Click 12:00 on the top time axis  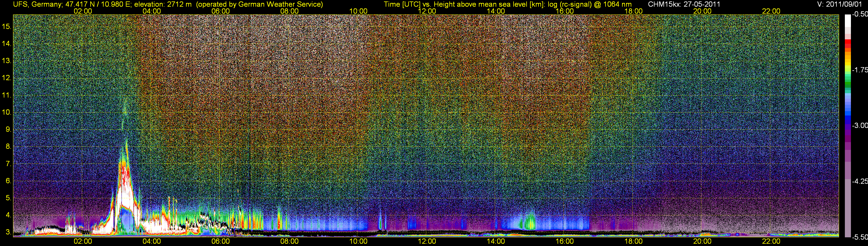click(427, 11)
